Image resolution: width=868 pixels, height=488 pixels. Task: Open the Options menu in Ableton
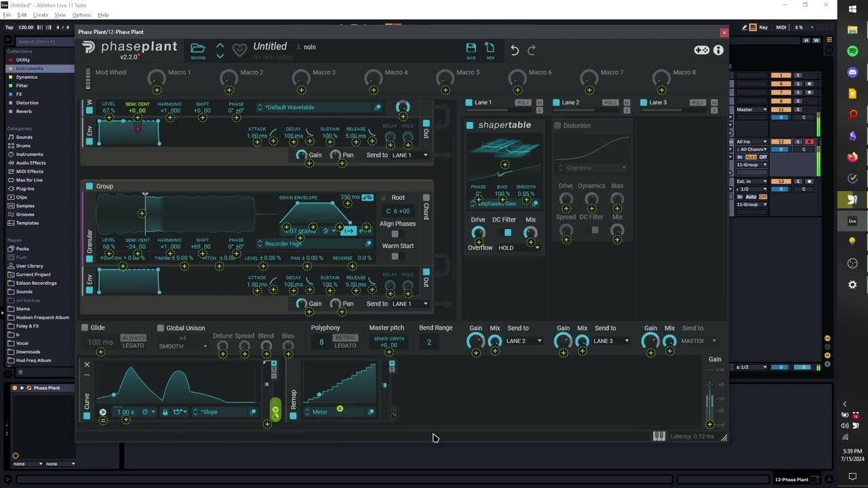point(81,15)
